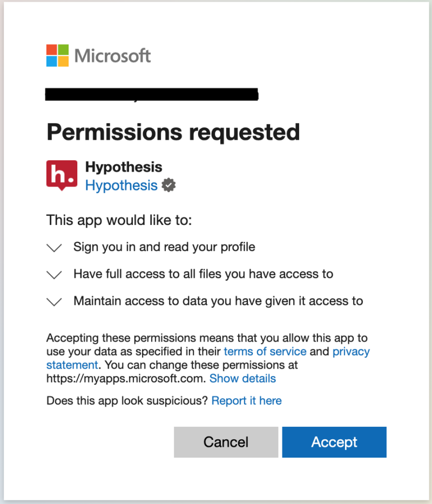Click the Microsoft wordmark text

coord(113,55)
